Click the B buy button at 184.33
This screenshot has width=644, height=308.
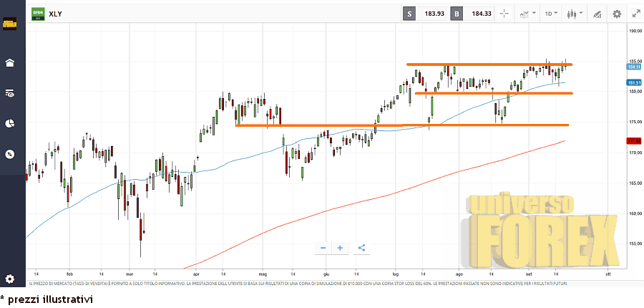click(x=456, y=14)
